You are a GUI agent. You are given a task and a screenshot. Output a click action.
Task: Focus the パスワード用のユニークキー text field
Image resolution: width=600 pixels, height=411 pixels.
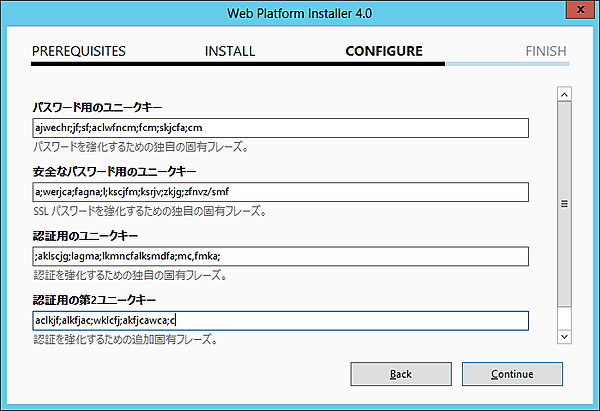(279, 128)
